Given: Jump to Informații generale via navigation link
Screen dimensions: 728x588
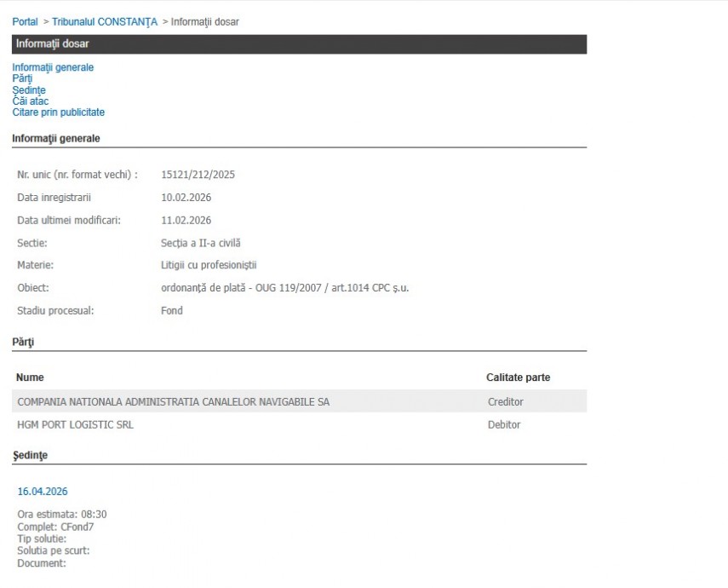Looking at the screenshot, I should [53, 67].
